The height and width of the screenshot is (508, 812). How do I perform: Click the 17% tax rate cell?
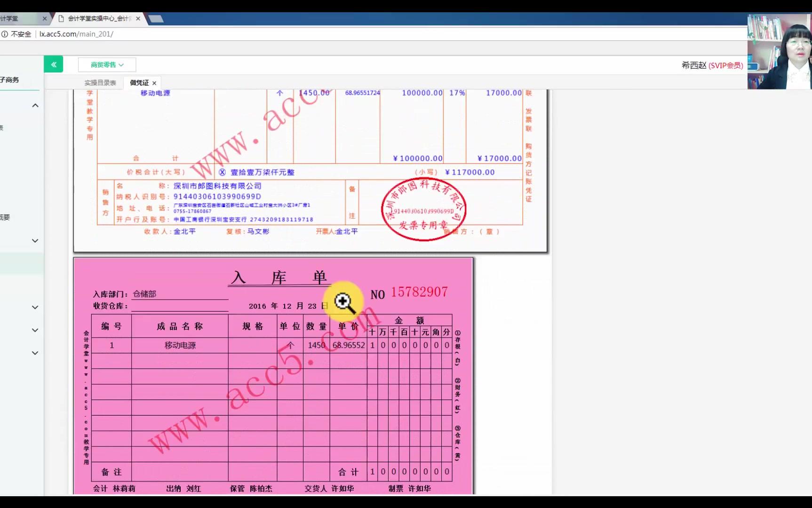point(457,93)
